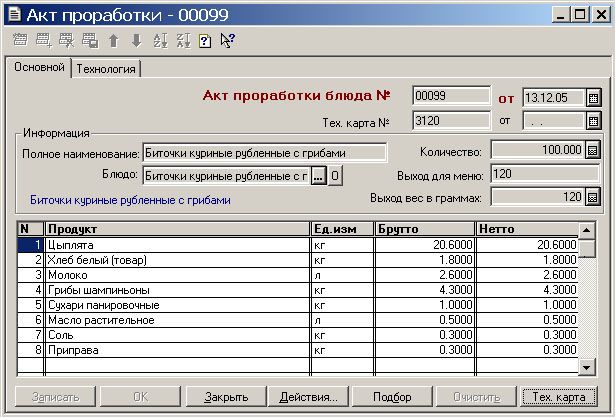
Task: Open calculator for Количество field
Action: [x=593, y=150]
